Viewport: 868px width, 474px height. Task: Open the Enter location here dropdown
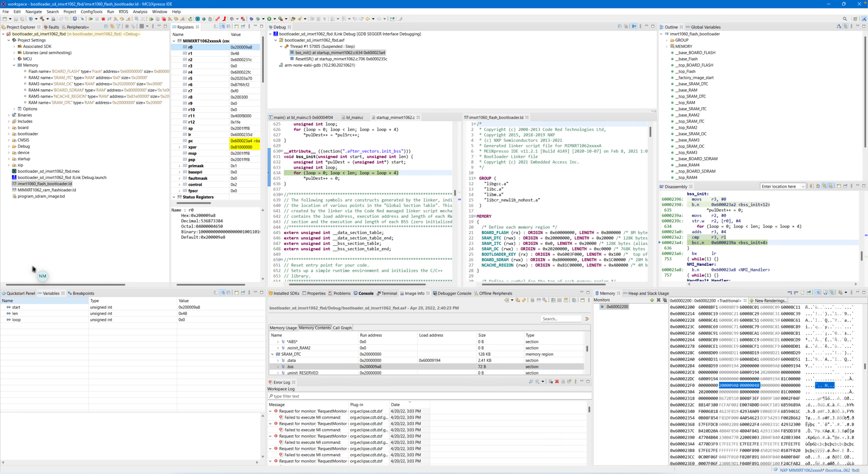(803, 187)
